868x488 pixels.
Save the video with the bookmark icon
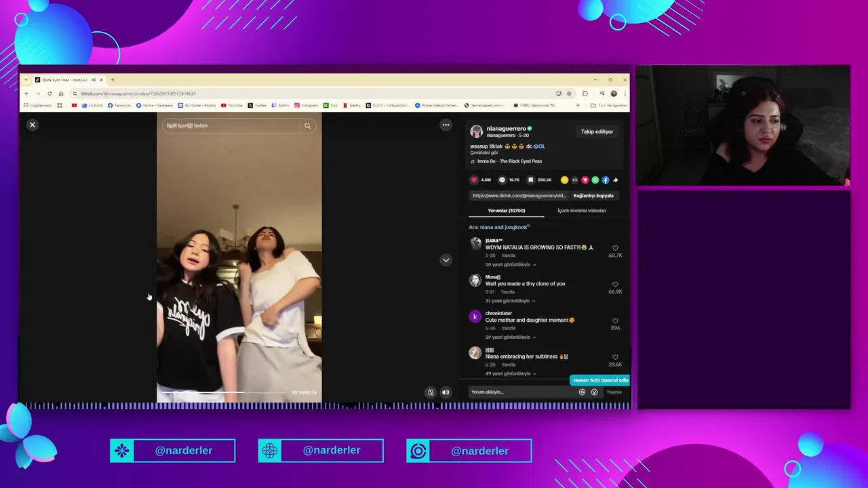click(530, 180)
